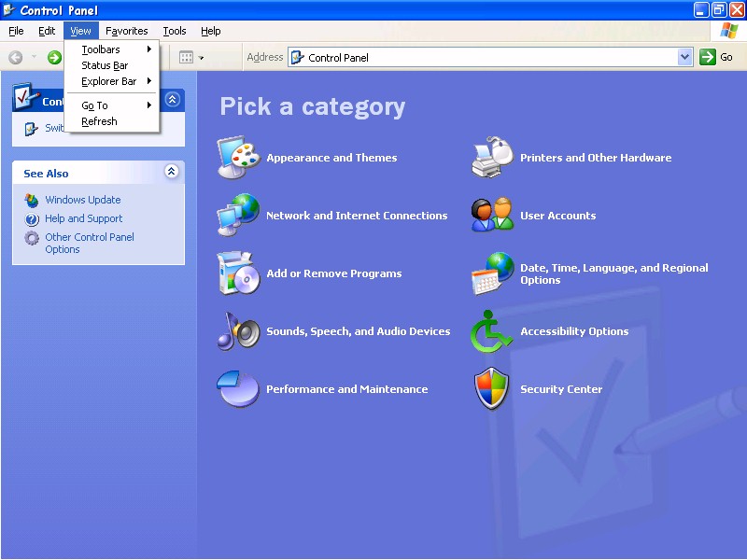
Task: Click the Performance and Maintenance label
Action: [346, 389]
